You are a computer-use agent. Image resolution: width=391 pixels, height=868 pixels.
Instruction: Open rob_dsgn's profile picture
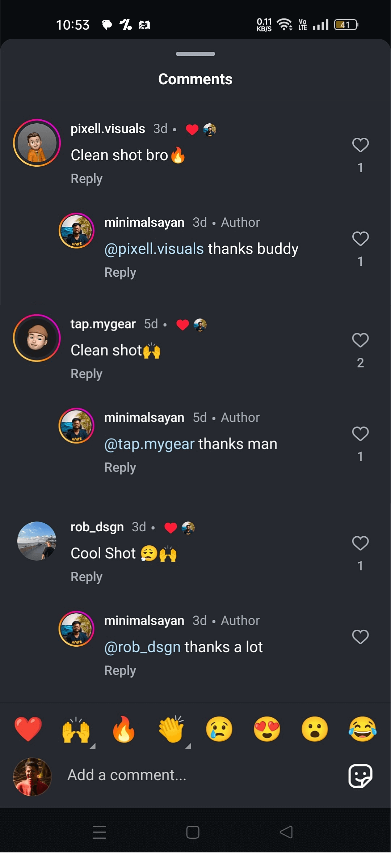37,541
